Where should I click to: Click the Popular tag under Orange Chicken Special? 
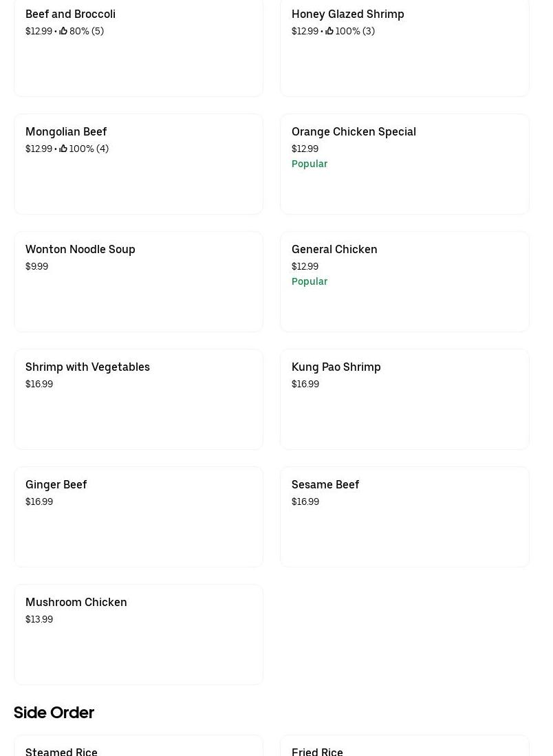click(x=310, y=164)
